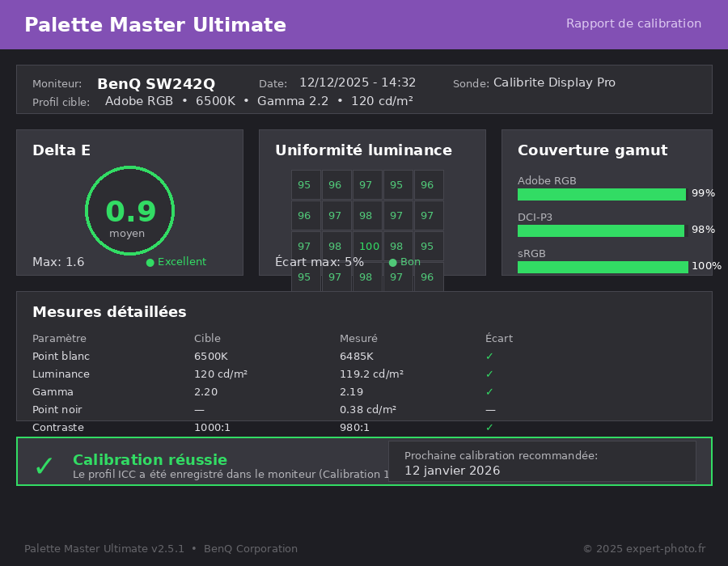Click the Luminance row checkmark
728x566 pixels.
tap(489, 374)
